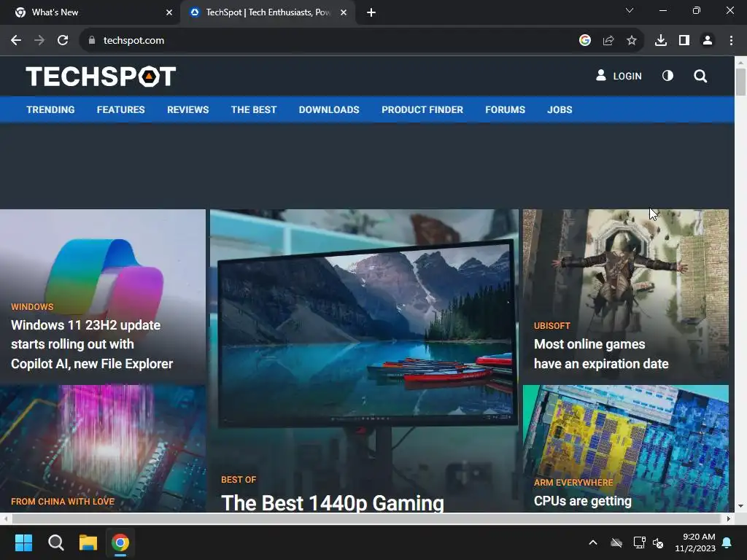Open FORUMS navigation item
747x560 pixels.
pyautogui.click(x=505, y=109)
